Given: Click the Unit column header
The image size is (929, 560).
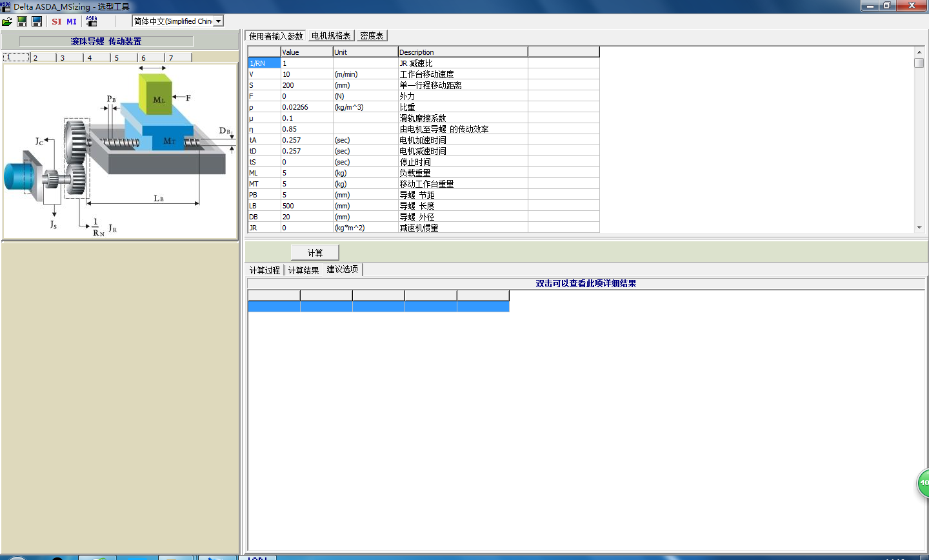Looking at the screenshot, I should pyautogui.click(x=366, y=52).
